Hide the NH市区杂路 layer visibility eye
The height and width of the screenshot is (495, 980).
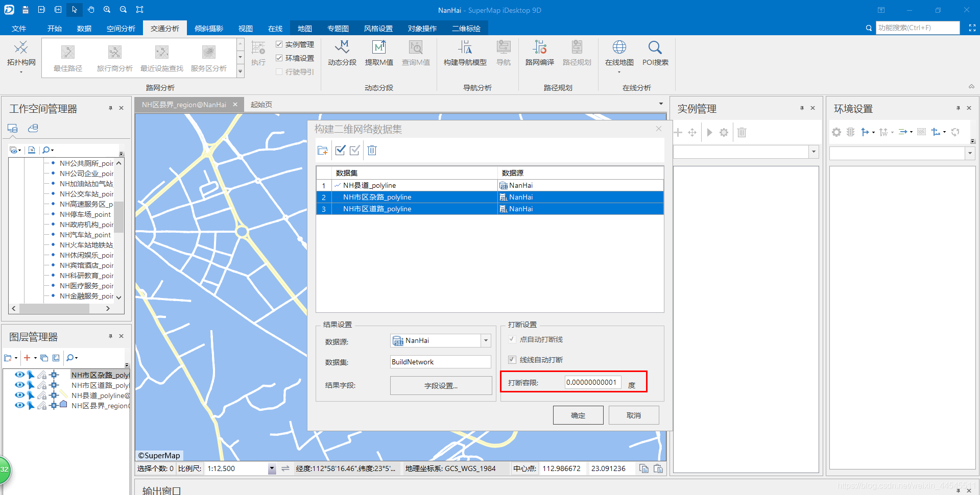(x=20, y=375)
